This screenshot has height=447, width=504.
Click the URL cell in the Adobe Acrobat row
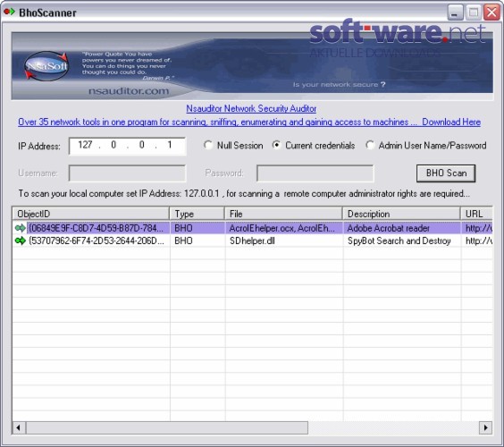coord(478,228)
